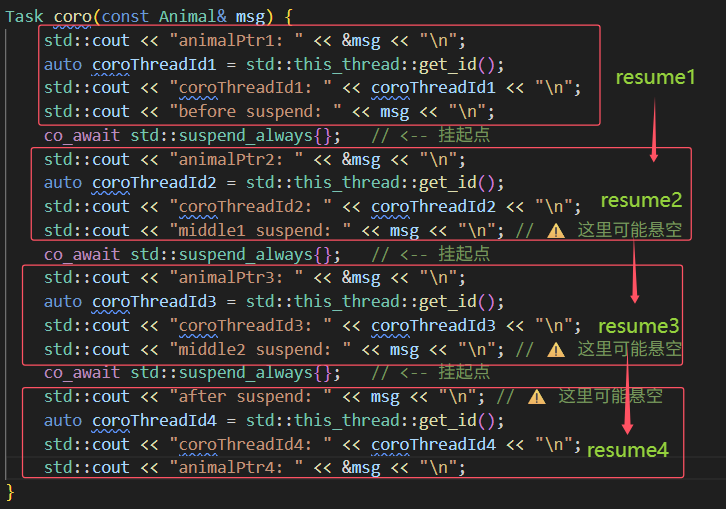Click the co_await line directly below "before suspend"
The image size is (726, 509).
click(x=267, y=136)
